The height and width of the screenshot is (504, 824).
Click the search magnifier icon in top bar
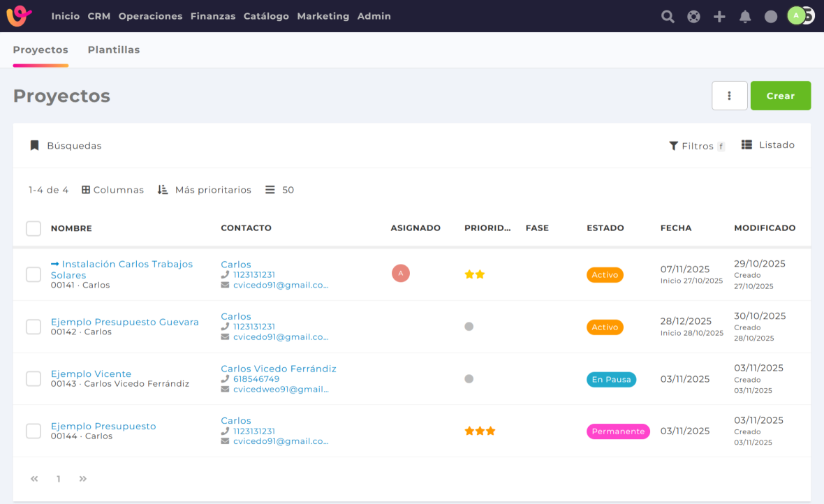[668, 17]
